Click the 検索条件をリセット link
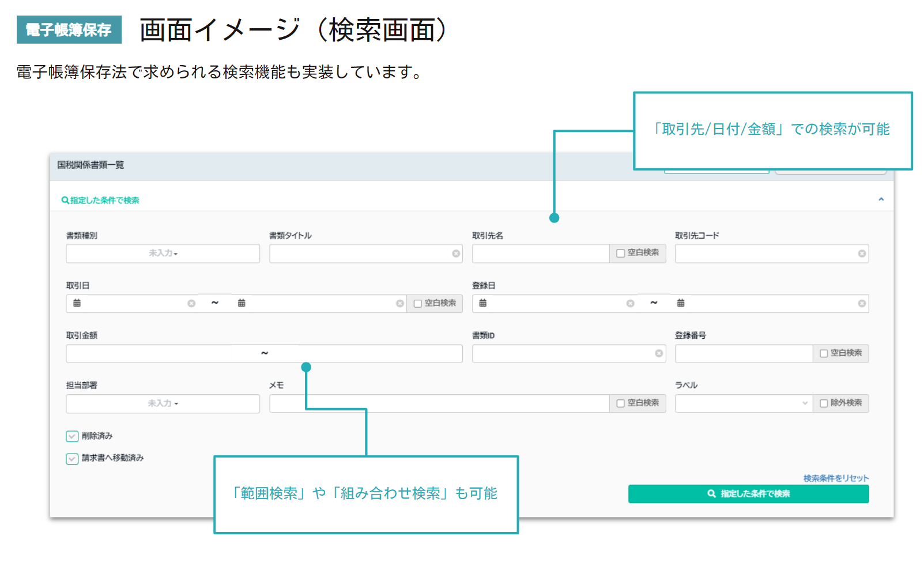 [836, 478]
